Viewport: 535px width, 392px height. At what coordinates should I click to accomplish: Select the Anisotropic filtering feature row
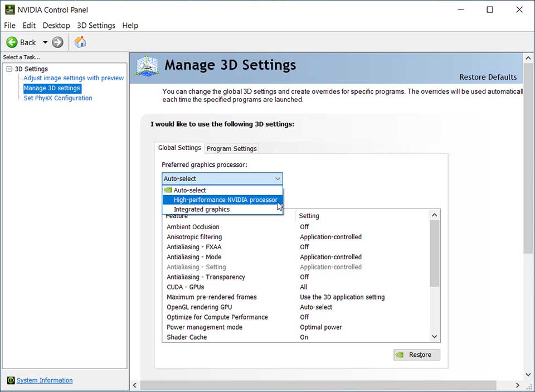tap(295, 237)
